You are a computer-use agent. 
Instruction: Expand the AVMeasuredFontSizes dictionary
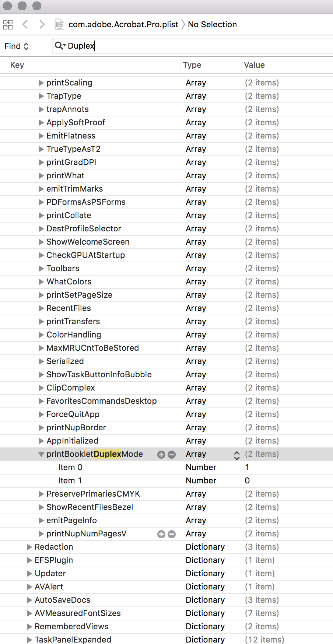point(29,613)
